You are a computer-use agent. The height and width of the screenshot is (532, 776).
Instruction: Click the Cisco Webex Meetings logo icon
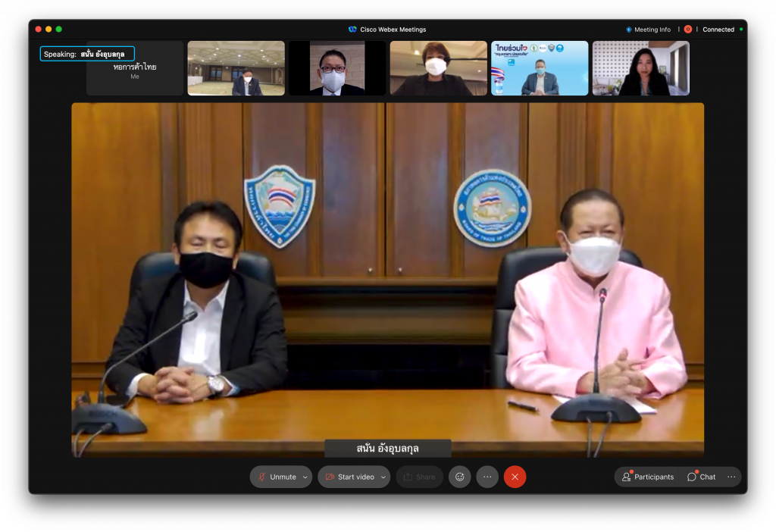352,30
